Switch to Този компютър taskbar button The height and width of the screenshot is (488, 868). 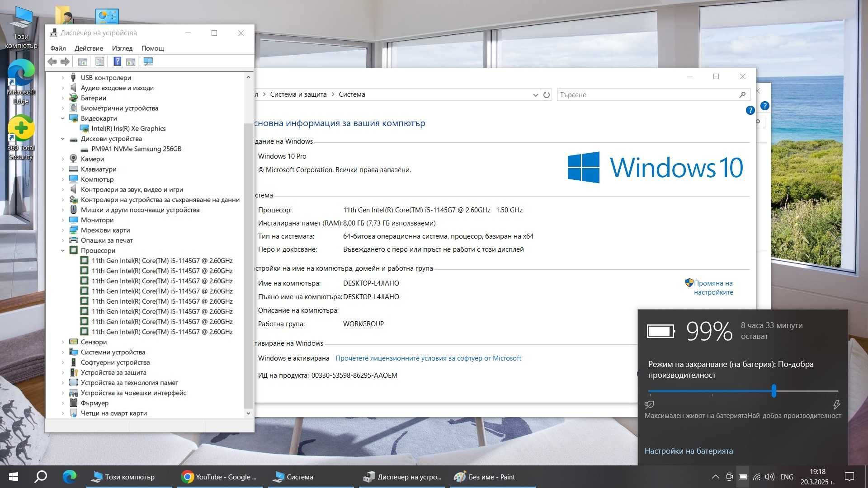coord(129,477)
